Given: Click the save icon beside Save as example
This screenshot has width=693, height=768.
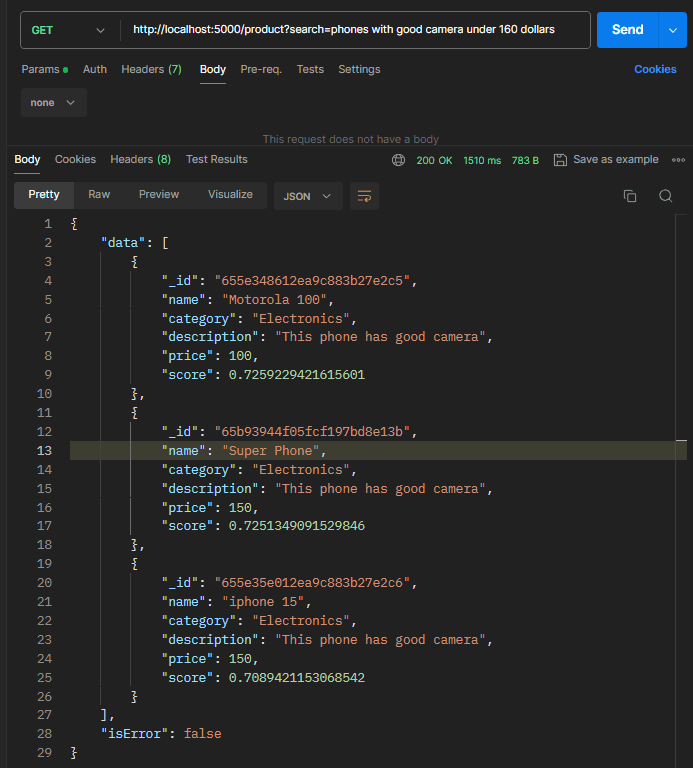Looking at the screenshot, I should (560, 160).
